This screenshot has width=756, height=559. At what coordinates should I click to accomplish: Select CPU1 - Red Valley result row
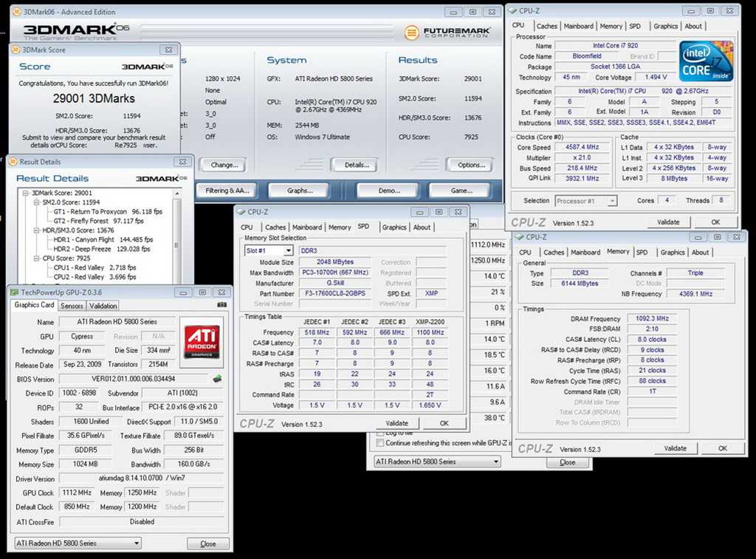pyautogui.click(x=94, y=267)
